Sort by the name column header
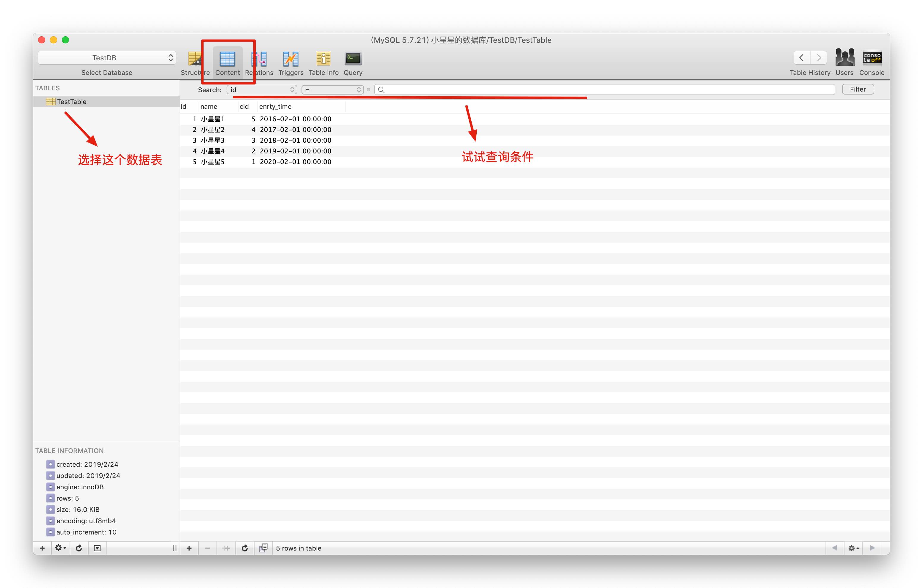 218,106
